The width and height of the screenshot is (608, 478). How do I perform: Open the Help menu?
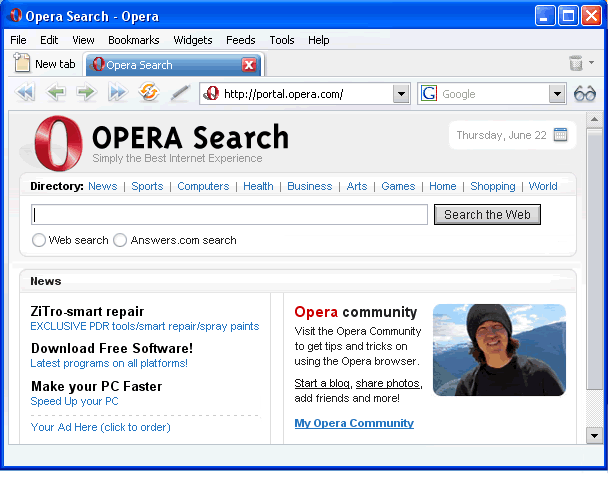point(319,40)
